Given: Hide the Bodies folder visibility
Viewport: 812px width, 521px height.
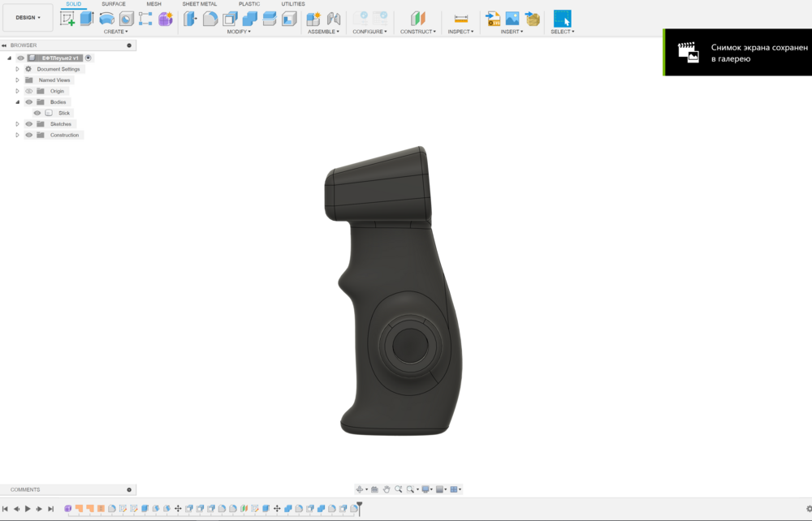Looking at the screenshot, I should point(28,101).
